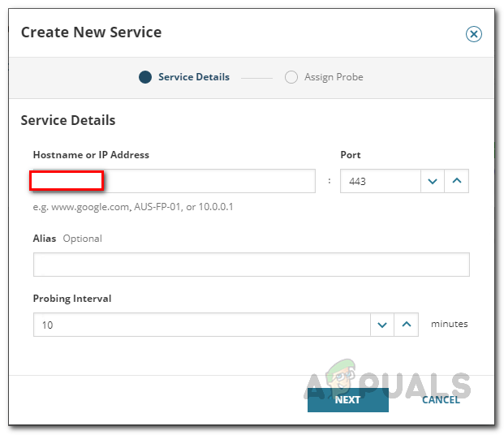Select the Service Details step label
This screenshot has width=504, height=435.
pos(193,77)
